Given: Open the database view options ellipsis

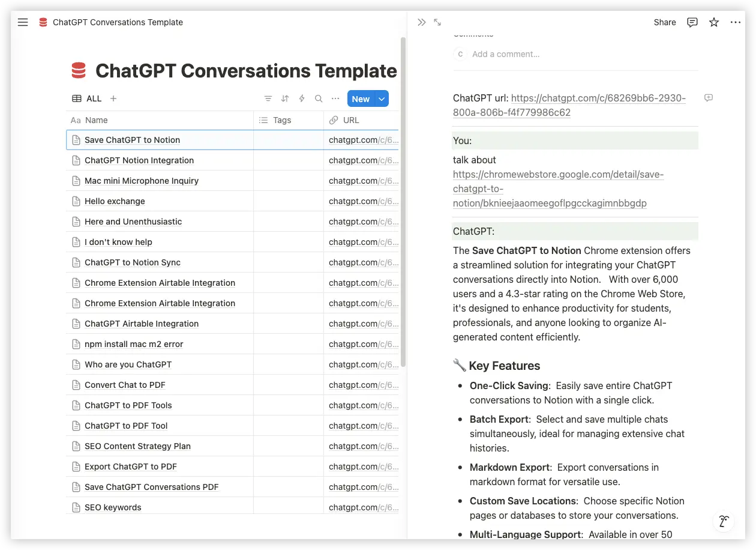Looking at the screenshot, I should point(335,99).
